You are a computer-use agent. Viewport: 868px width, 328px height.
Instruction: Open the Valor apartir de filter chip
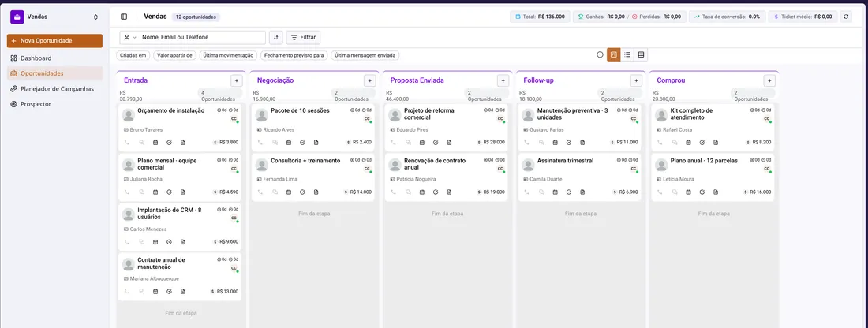pos(174,55)
